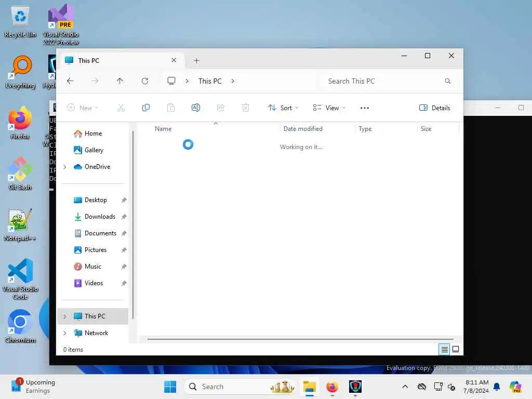
Task: Open the See more (three dots) menu
Action: coord(364,108)
